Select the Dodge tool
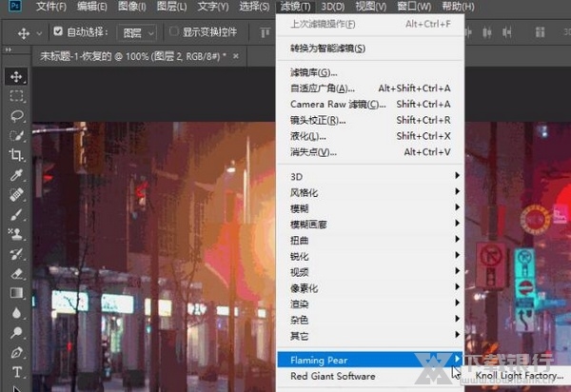The height and width of the screenshot is (392, 571). pyautogui.click(x=16, y=332)
